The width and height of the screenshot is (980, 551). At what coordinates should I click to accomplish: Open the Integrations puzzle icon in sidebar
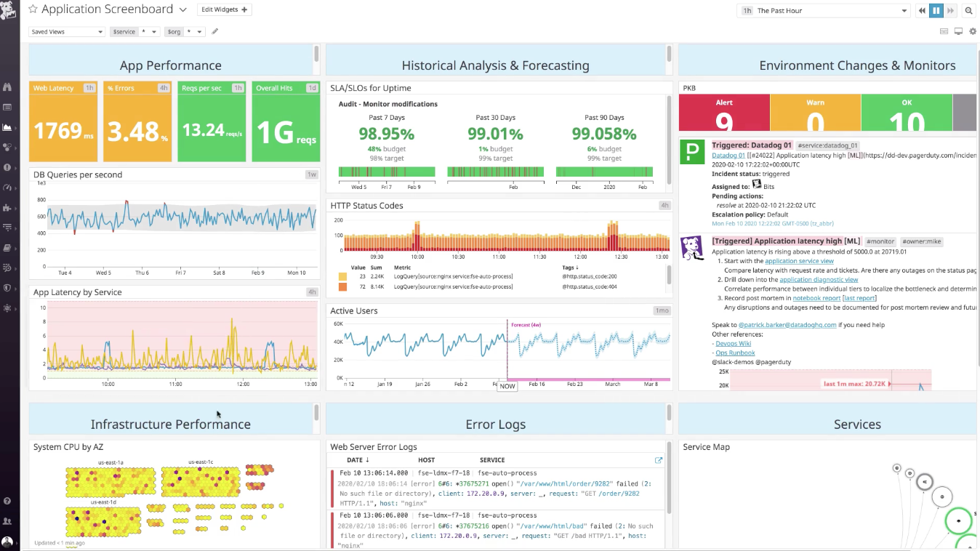click(7, 208)
